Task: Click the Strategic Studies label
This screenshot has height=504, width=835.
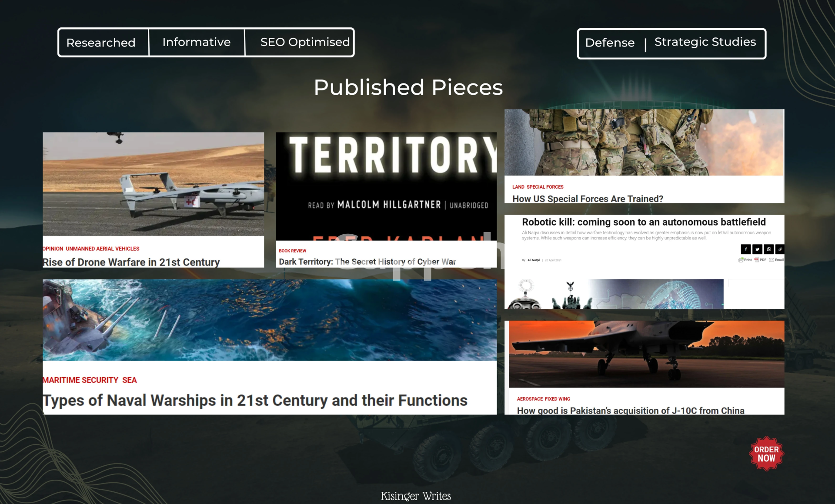Action: coord(705,42)
